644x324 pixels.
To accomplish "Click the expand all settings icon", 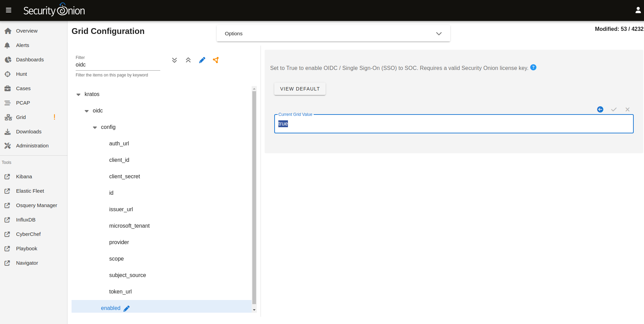I will pyautogui.click(x=174, y=60).
